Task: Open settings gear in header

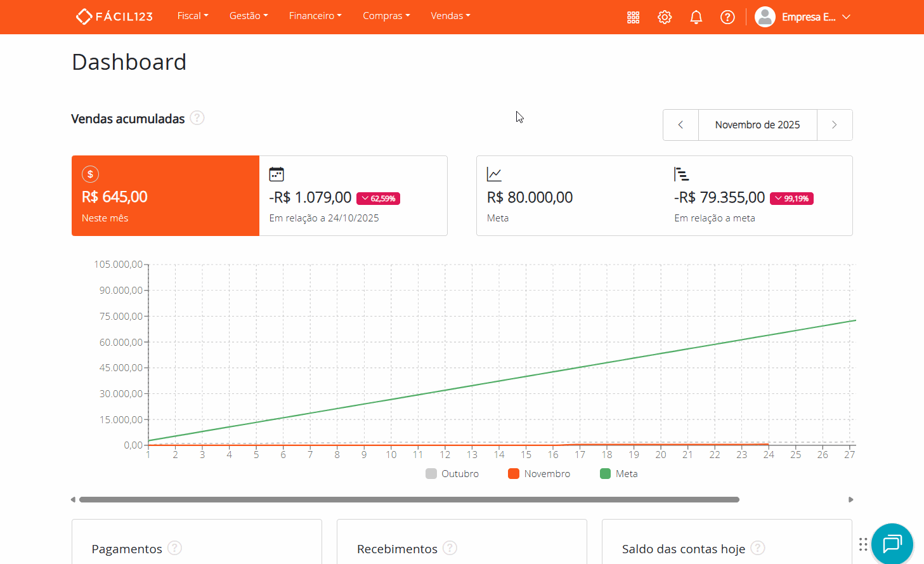Action: pos(664,17)
